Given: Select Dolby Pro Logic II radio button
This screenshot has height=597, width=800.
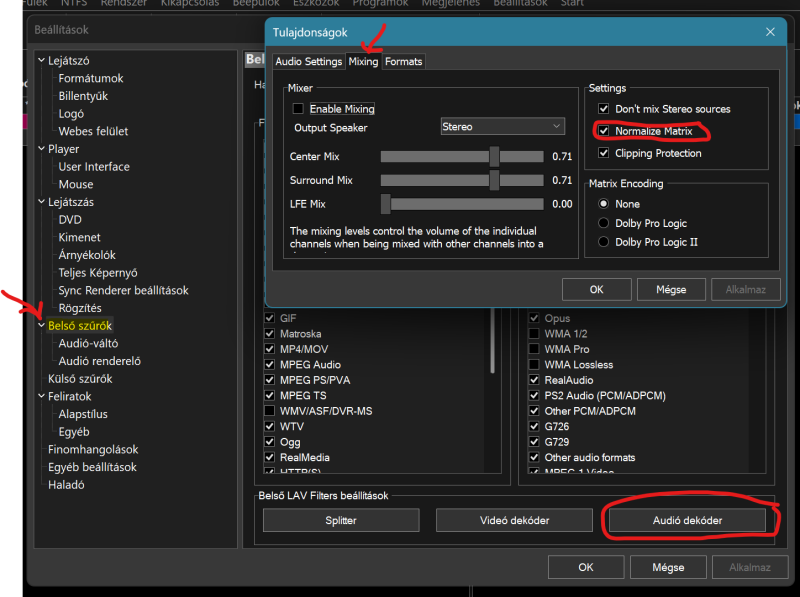Looking at the screenshot, I should [604, 242].
